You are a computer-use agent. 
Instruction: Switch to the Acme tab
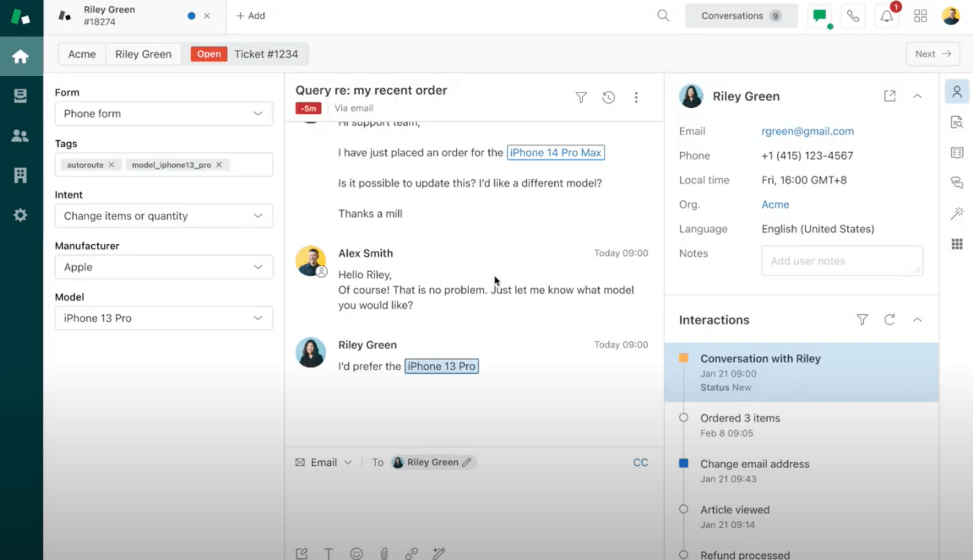82,54
